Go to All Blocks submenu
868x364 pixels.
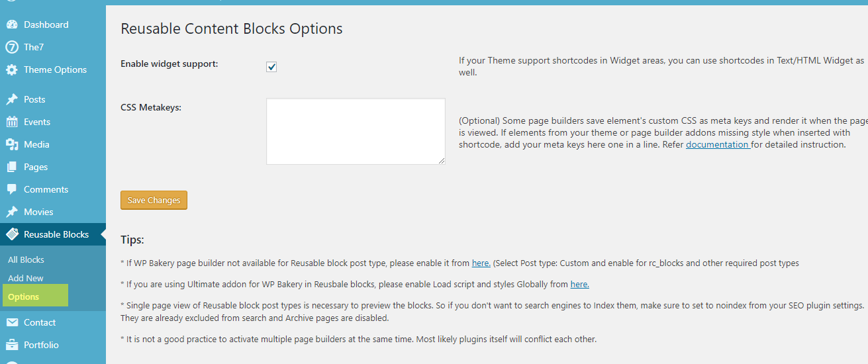26,259
